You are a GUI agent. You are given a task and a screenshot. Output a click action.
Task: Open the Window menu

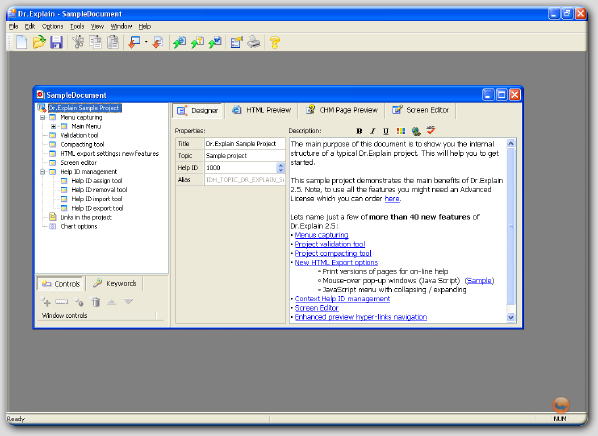click(121, 26)
